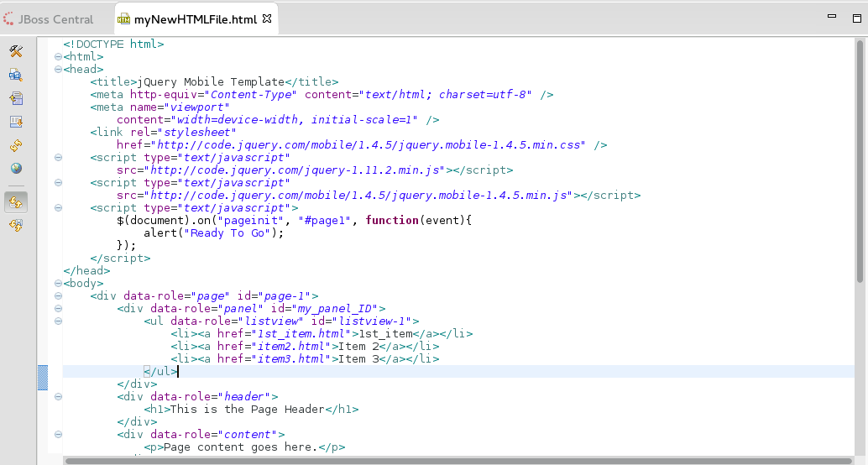Click the closing </script> tag
The height and width of the screenshot is (465, 868).
(x=120, y=258)
